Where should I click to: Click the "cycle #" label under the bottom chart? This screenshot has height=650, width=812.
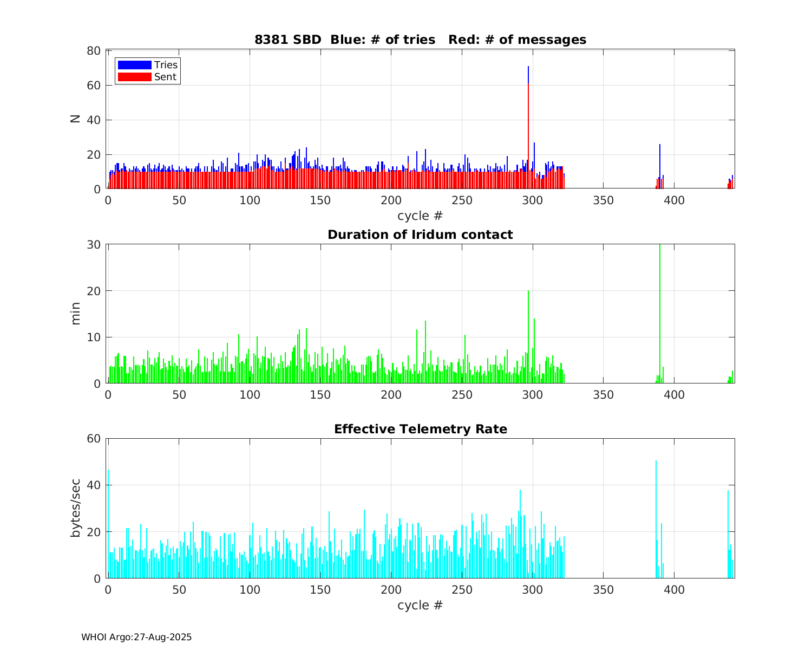420,605
